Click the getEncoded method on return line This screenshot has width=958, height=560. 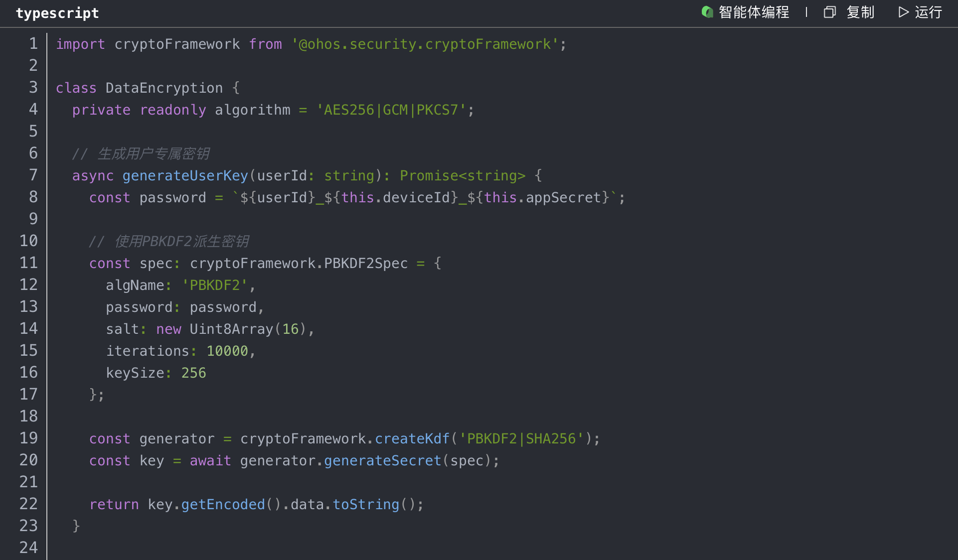coord(223,504)
